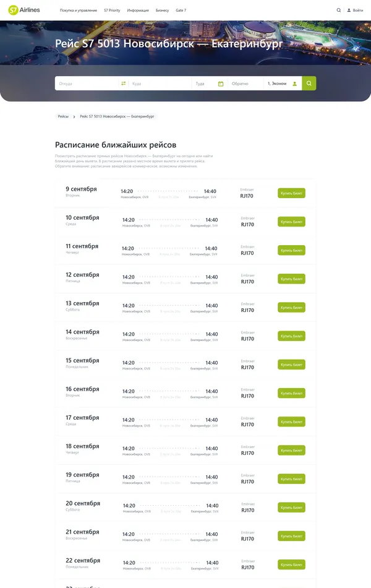The width and height of the screenshot is (371, 588).
Task: Click the Рейсы breadcrumb link
Action: point(63,116)
